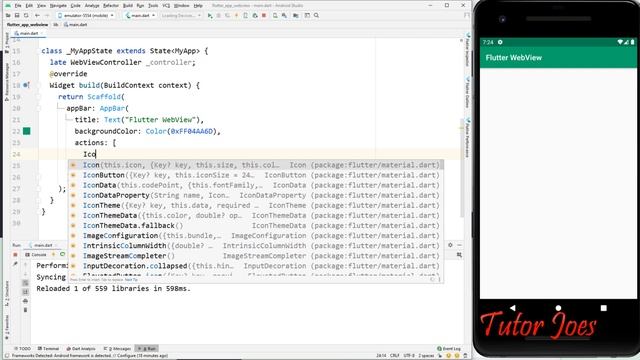Image resolution: width=640 pixels, height=360 pixels.
Task: Click the Attach debugger toolbar icon
Action: tap(255, 16)
